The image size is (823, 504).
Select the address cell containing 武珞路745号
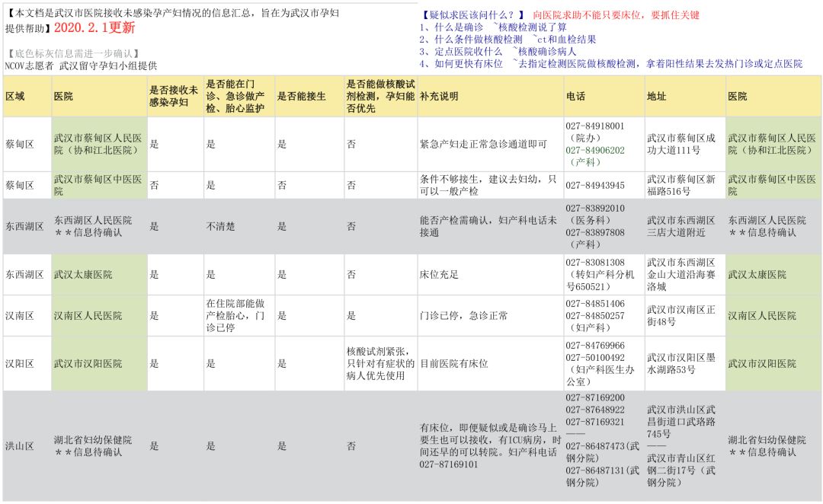tap(685, 446)
